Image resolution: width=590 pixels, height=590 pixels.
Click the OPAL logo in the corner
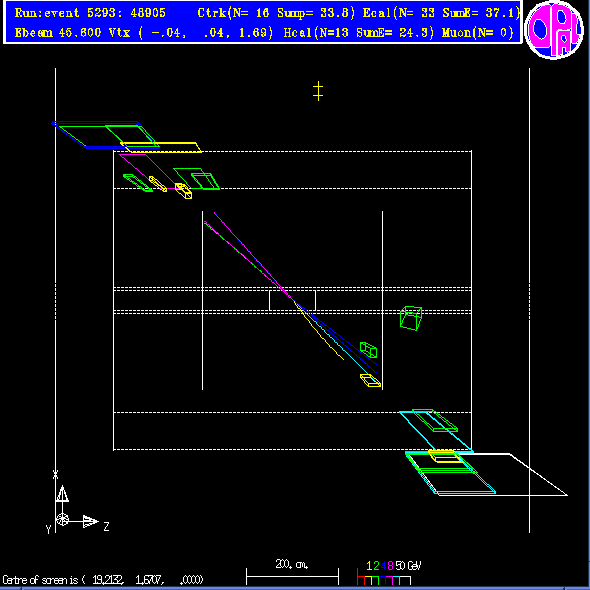(554, 30)
